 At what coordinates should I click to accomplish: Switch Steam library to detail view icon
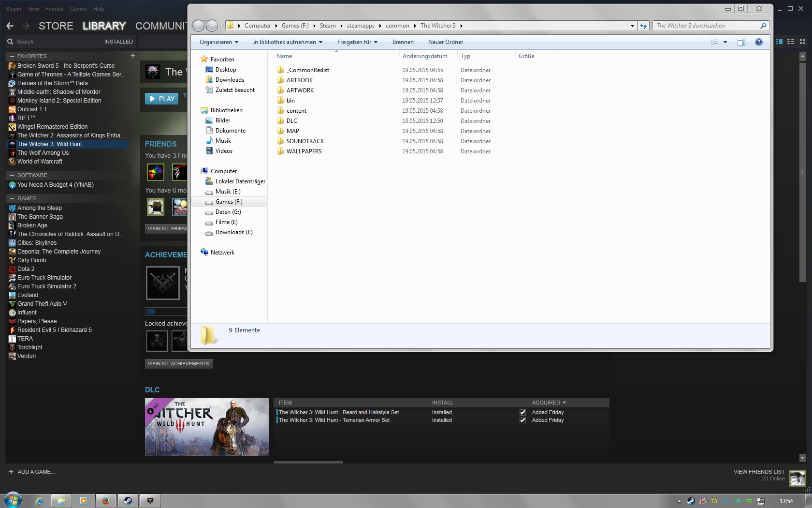779,42
